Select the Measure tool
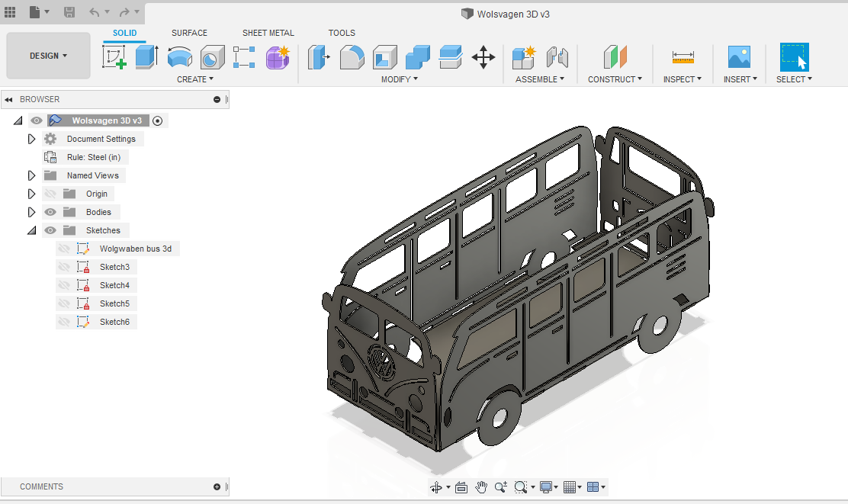This screenshot has height=504, width=848. point(683,56)
